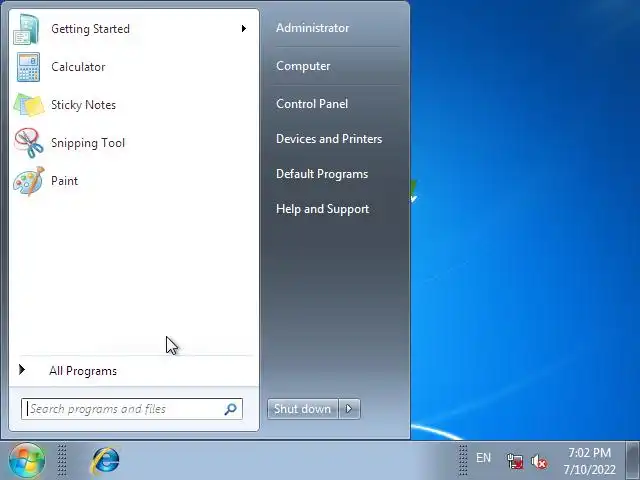Open the network status tray icon

pos(515,461)
